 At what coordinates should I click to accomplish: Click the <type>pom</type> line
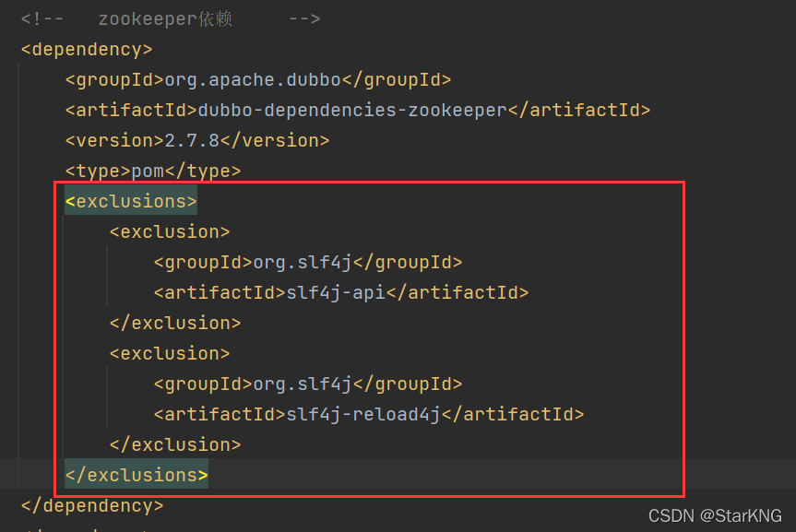pos(153,171)
